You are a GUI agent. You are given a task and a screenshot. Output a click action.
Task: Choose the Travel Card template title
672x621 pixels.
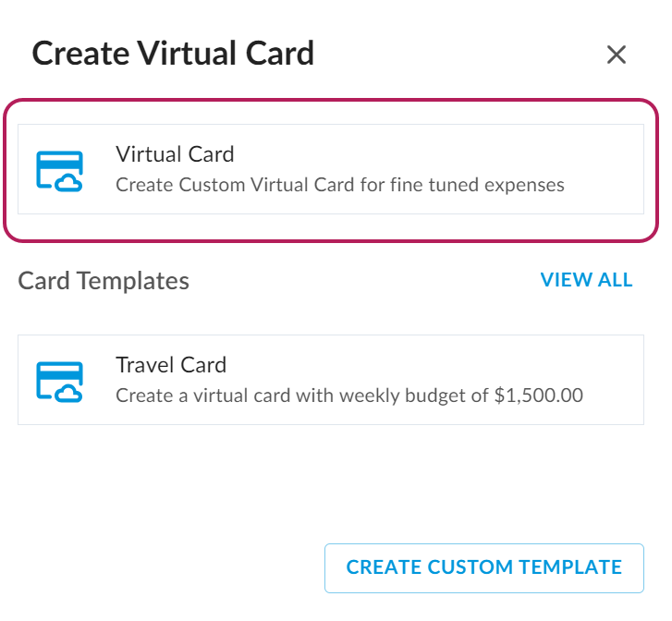(x=171, y=365)
